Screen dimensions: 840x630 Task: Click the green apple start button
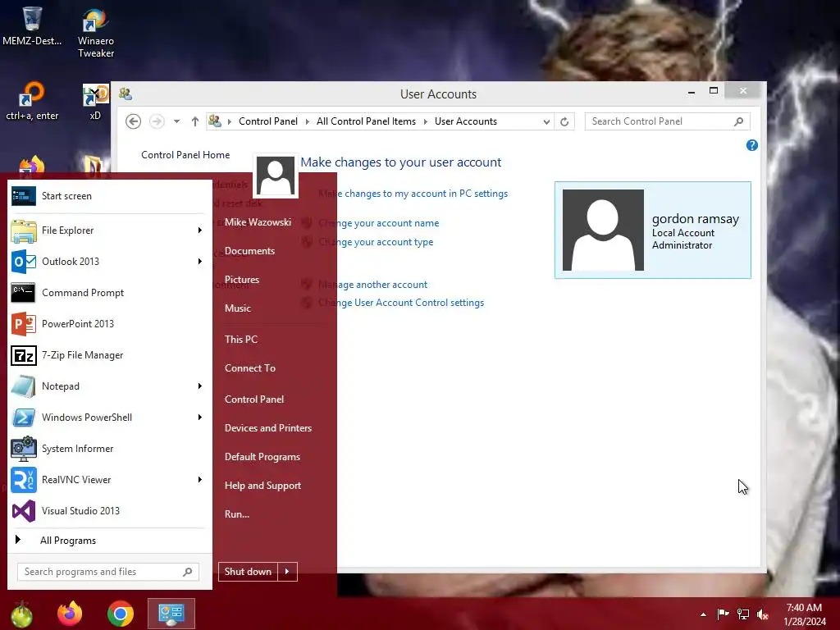22,614
